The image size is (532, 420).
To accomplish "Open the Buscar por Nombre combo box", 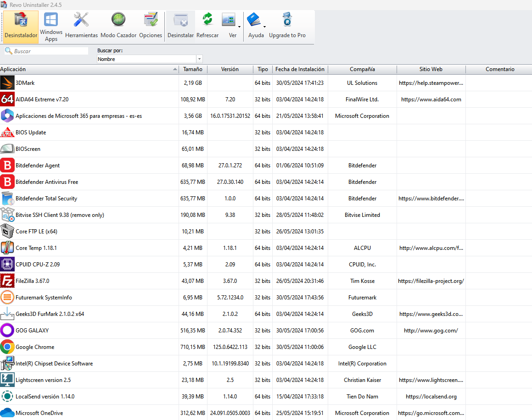I will 150,59.
